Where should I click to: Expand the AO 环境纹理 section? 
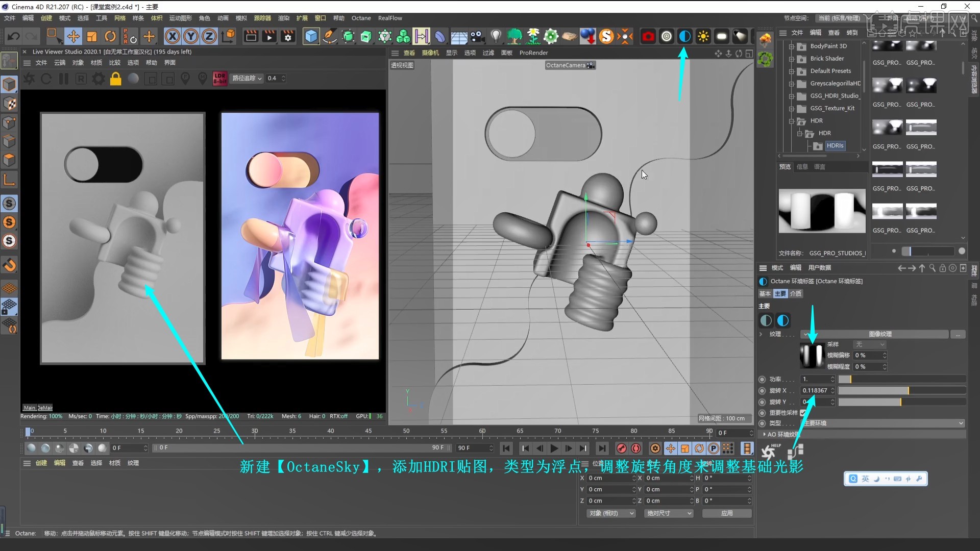tap(764, 434)
